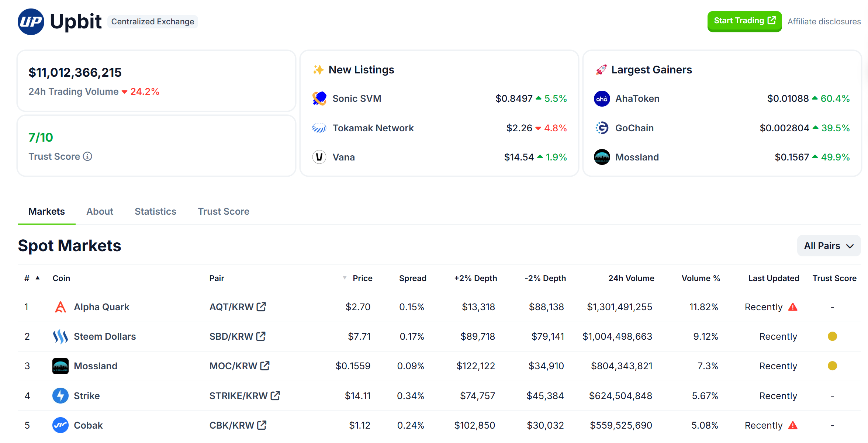Click warning triangle in Alpha Quark row
This screenshot has height=443, width=868.
tap(793, 307)
